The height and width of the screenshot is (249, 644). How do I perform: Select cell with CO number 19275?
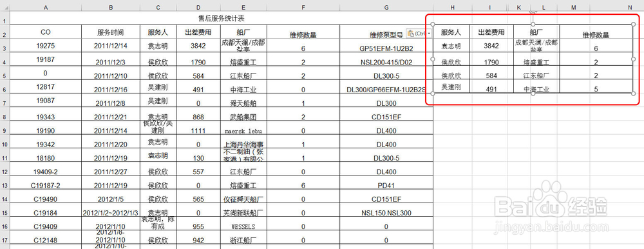pos(46,46)
